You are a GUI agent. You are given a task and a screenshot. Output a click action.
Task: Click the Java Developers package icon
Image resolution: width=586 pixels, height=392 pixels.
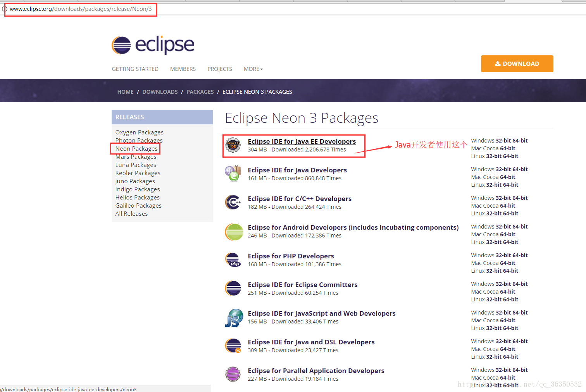point(233,174)
